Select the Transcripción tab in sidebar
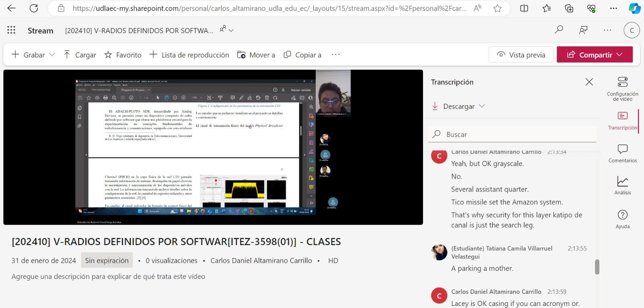Image resolution: width=644 pixels, height=308 pixels. (622, 121)
